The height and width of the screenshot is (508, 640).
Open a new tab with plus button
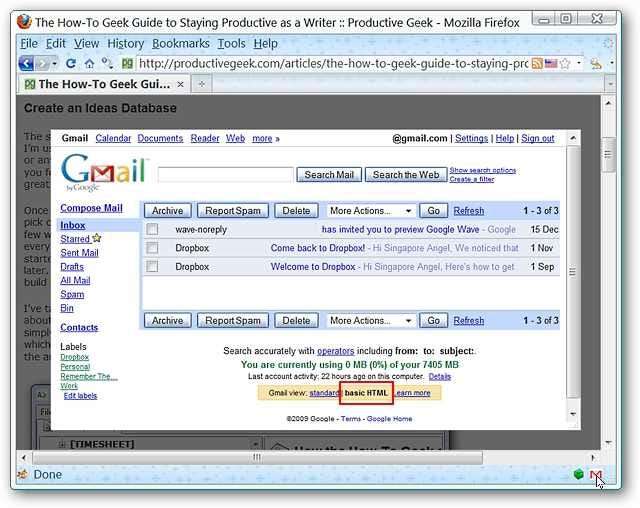click(202, 84)
